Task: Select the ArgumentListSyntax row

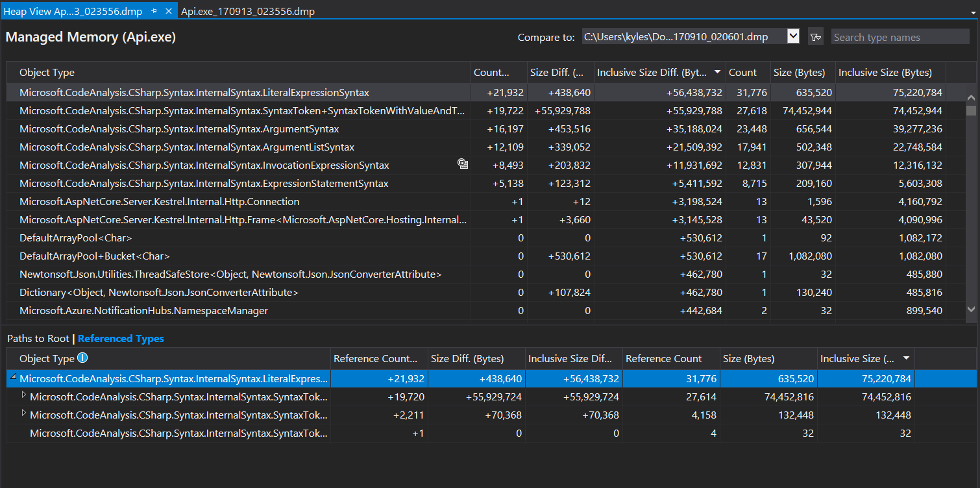Action: pyautogui.click(x=476, y=147)
